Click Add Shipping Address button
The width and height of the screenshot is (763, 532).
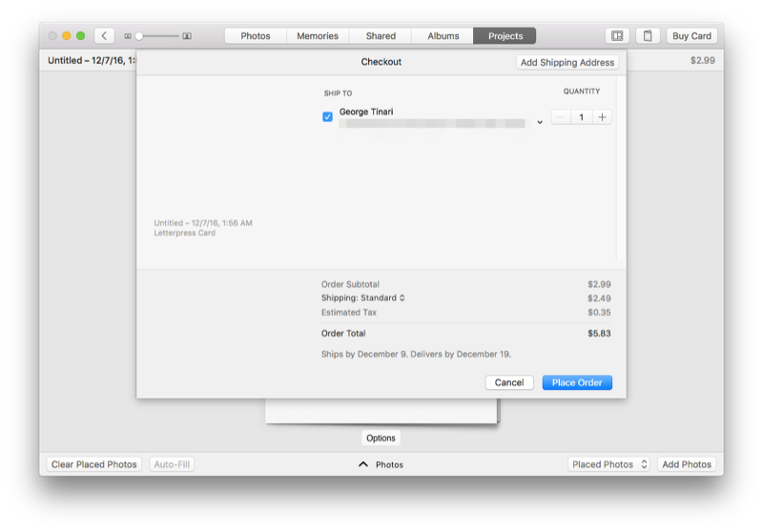click(x=567, y=63)
